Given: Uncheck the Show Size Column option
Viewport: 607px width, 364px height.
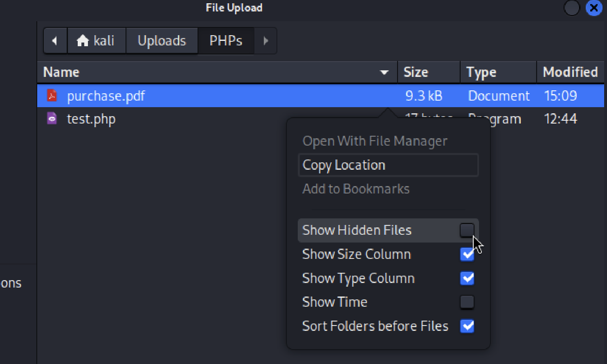Looking at the screenshot, I should [x=467, y=254].
